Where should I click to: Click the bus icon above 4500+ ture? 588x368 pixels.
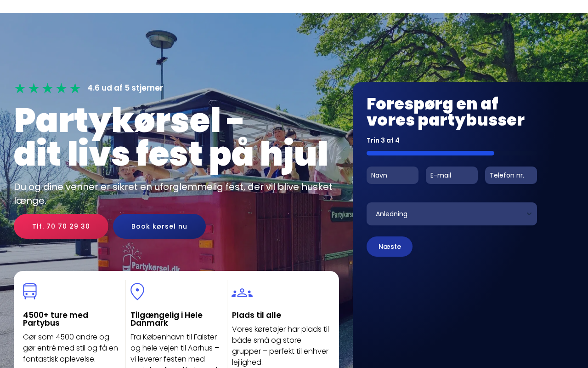coord(30,291)
